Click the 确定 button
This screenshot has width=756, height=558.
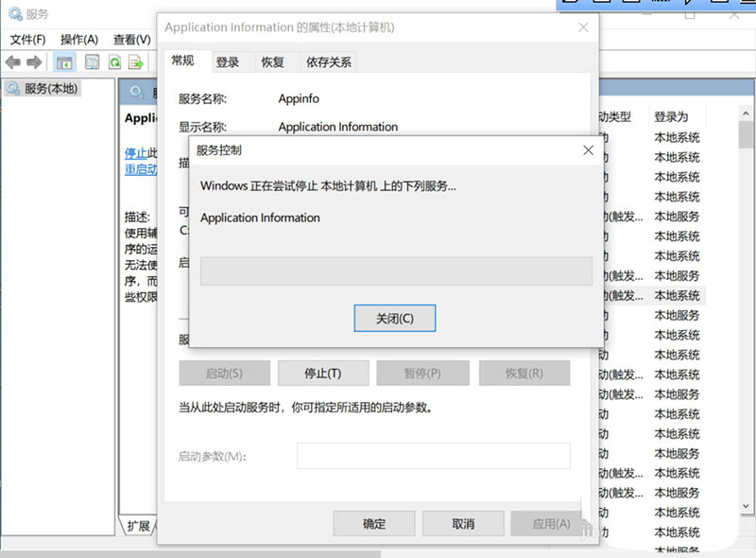[x=374, y=524]
